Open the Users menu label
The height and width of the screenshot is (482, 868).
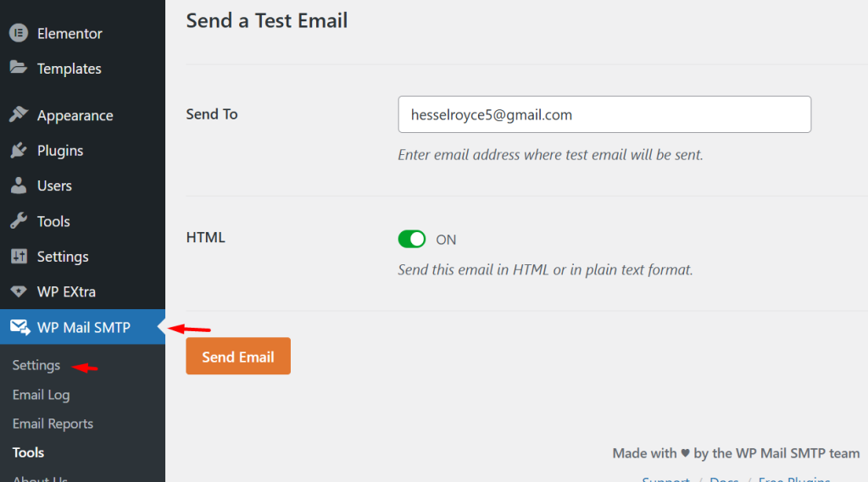tap(54, 186)
